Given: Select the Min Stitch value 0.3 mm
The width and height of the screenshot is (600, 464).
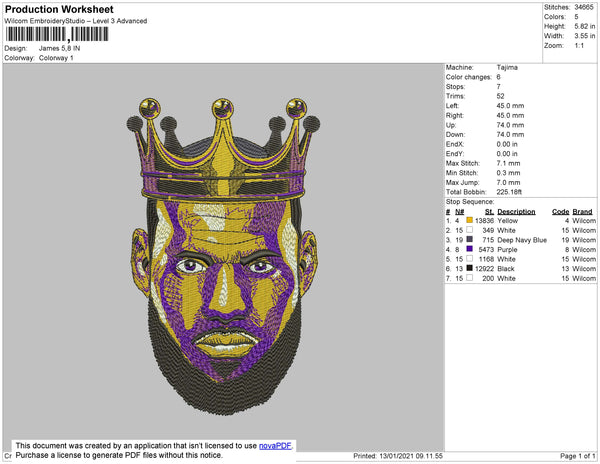Looking at the screenshot, I should pyautogui.click(x=508, y=173).
